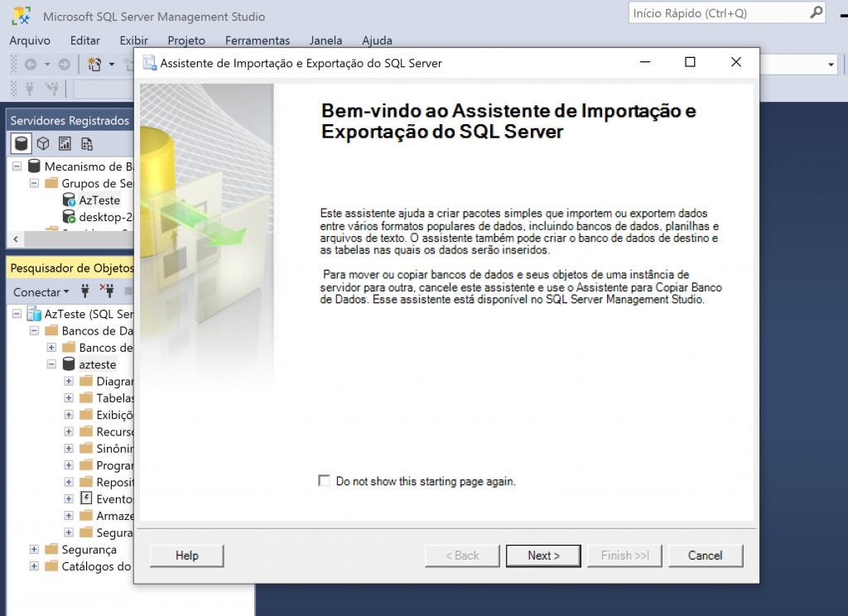
Task: Click the connect plug icon in Pesquisador de Objetos
Action: (84, 291)
